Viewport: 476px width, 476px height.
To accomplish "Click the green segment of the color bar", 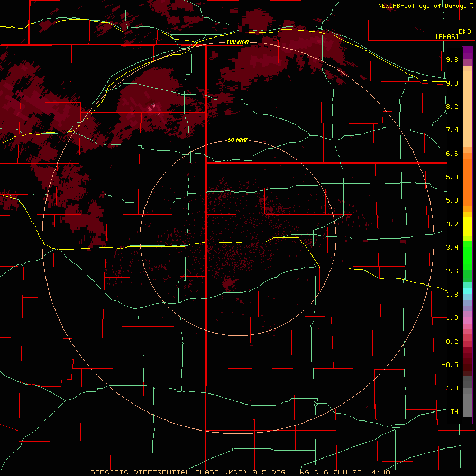I will pos(467,255).
